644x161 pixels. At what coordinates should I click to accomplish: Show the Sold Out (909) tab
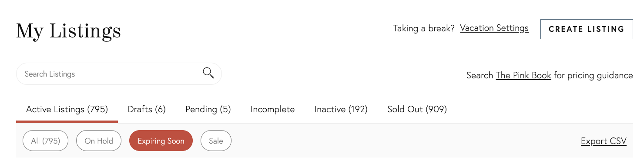pos(417,109)
